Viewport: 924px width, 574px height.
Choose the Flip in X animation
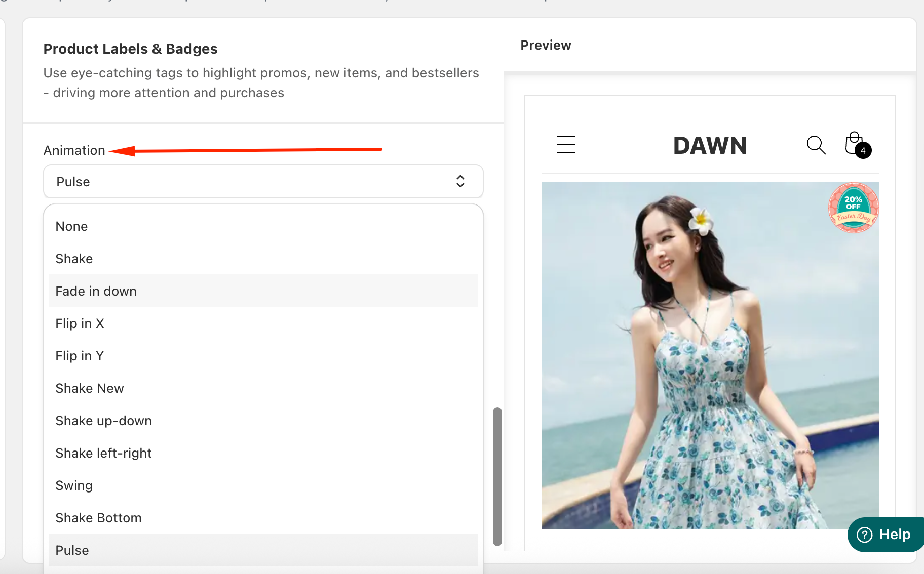(x=263, y=323)
